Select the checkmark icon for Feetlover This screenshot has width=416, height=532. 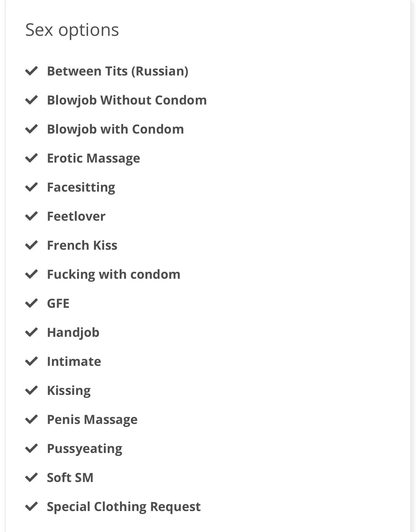pos(32,216)
